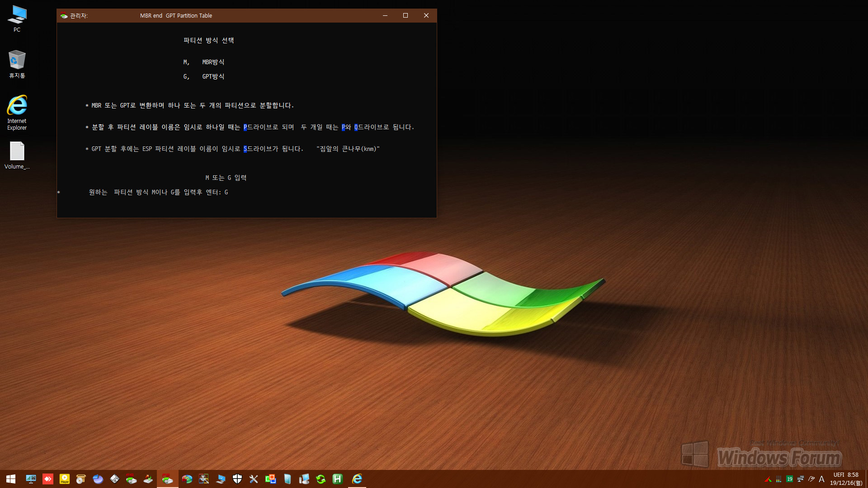The image size is (868, 488).
Task: Open the crossed wrench tools taskbar icon
Action: 254,479
